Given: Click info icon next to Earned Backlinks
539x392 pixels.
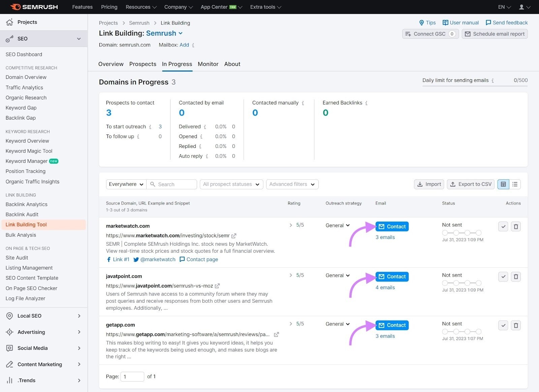Looking at the screenshot, I should pyautogui.click(x=366, y=103).
